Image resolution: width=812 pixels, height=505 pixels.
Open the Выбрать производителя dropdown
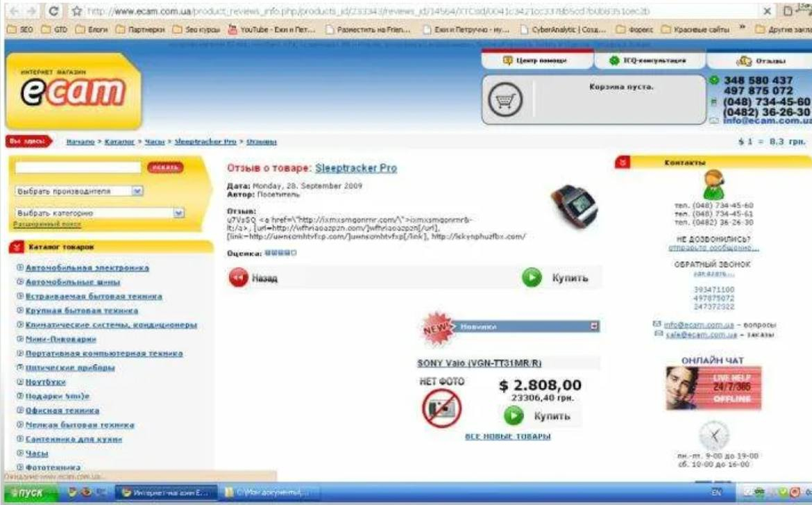pyautogui.click(x=137, y=191)
